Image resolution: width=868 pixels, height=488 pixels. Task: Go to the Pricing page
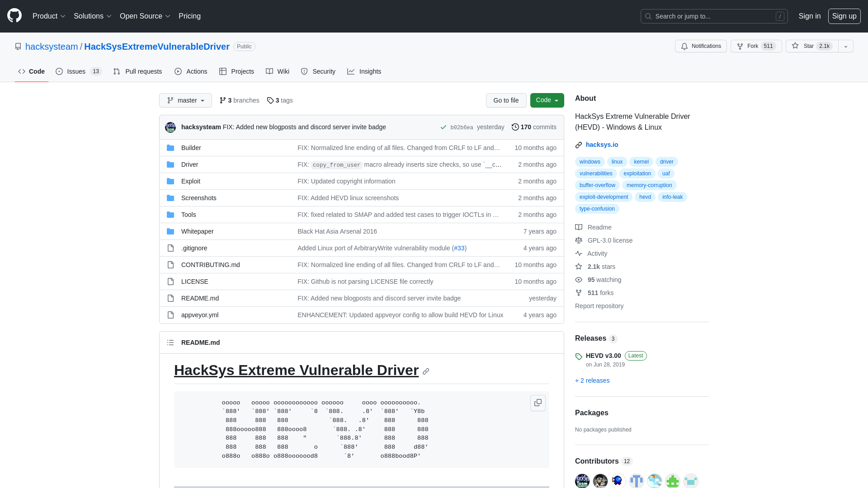(x=189, y=16)
